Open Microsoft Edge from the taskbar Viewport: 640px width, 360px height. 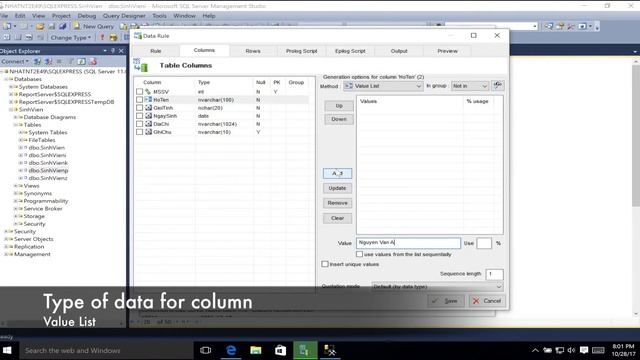[231, 350]
